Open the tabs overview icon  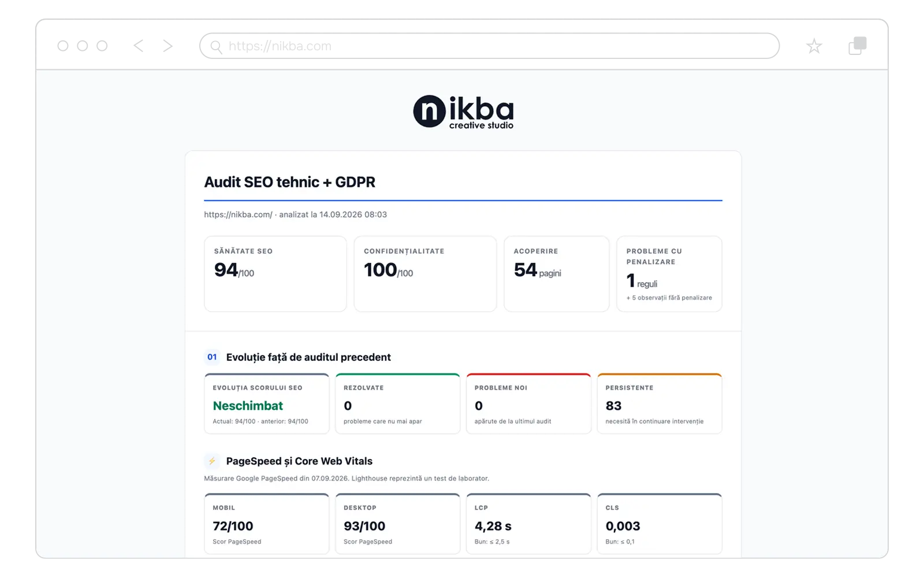pyautogui.click(x=857, y=46)
